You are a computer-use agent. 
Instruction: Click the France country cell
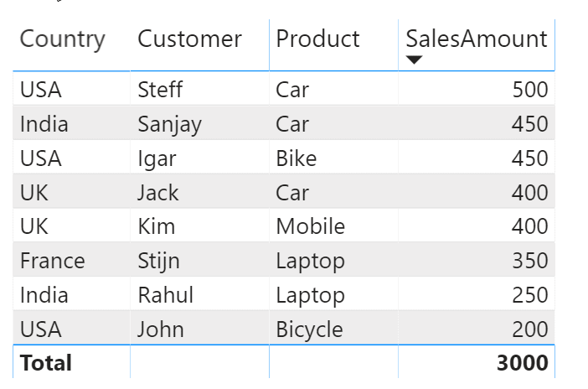coord(53,261)
